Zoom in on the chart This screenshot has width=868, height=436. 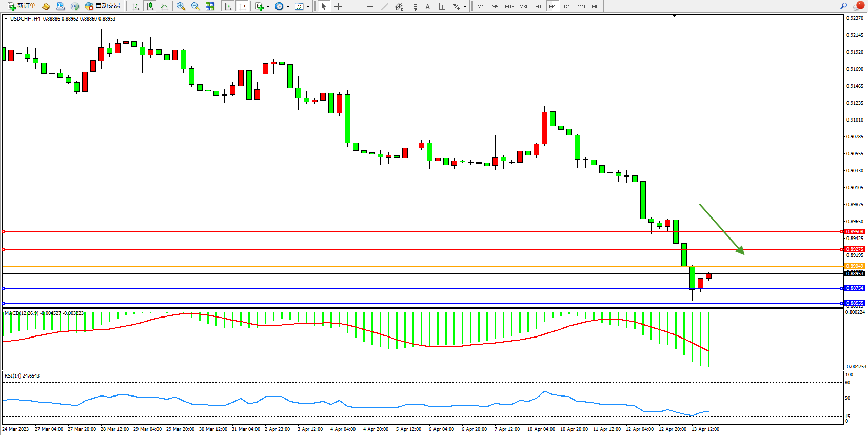181,6
